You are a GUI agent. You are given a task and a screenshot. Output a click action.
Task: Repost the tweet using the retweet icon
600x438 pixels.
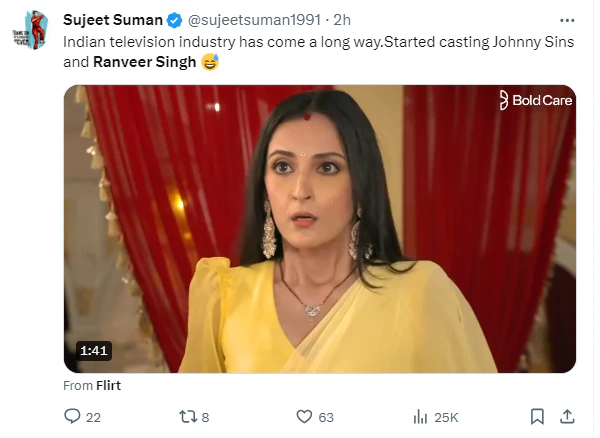tap(186, 416)
